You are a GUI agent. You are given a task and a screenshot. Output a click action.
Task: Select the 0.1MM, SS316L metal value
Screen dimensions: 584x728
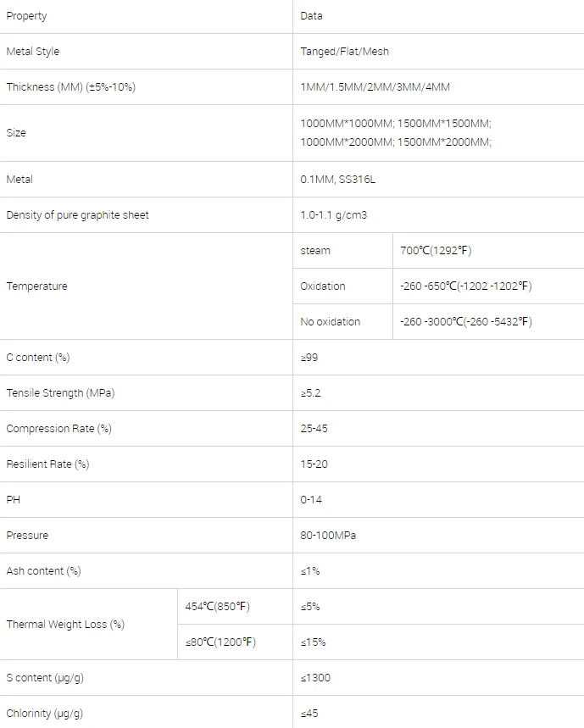click(337, 180)
